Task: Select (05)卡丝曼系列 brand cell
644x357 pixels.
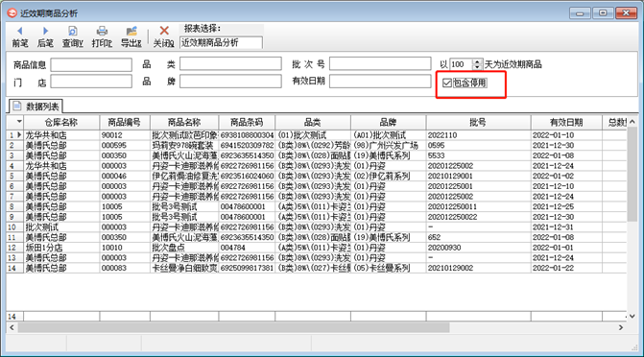Action: (388, 268)
